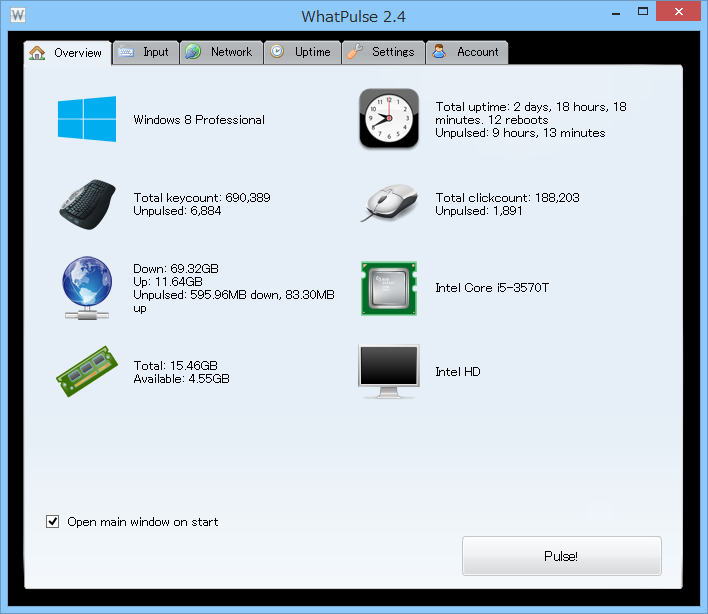The image size is (708, 614).
Task: Click the Unpulsed: 6,884 keys text
Action: (x=177, y=211)
